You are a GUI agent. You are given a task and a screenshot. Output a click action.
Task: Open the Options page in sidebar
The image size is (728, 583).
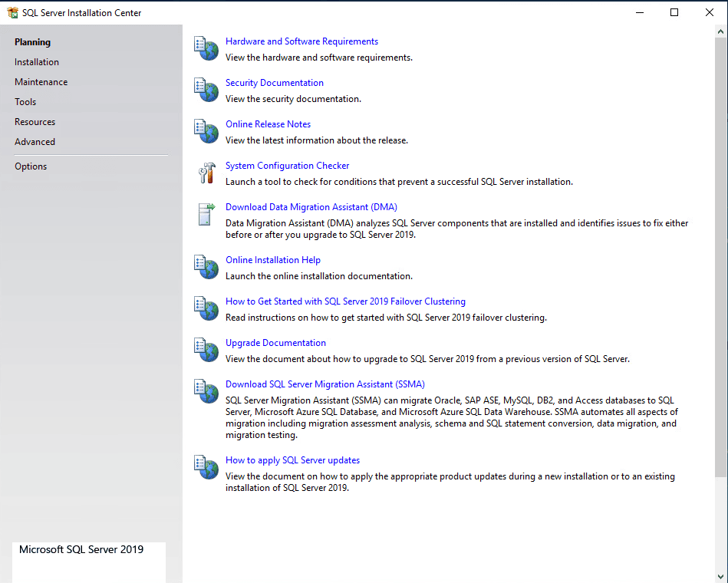pos(31,166)
